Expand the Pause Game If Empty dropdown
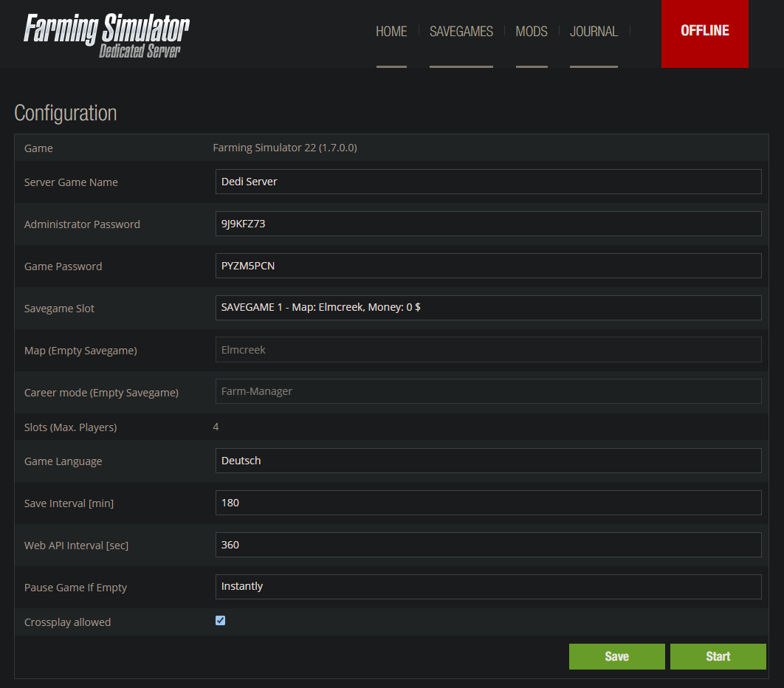The height and width of the screenshot is (688, 784). click(x=488, y=587)
